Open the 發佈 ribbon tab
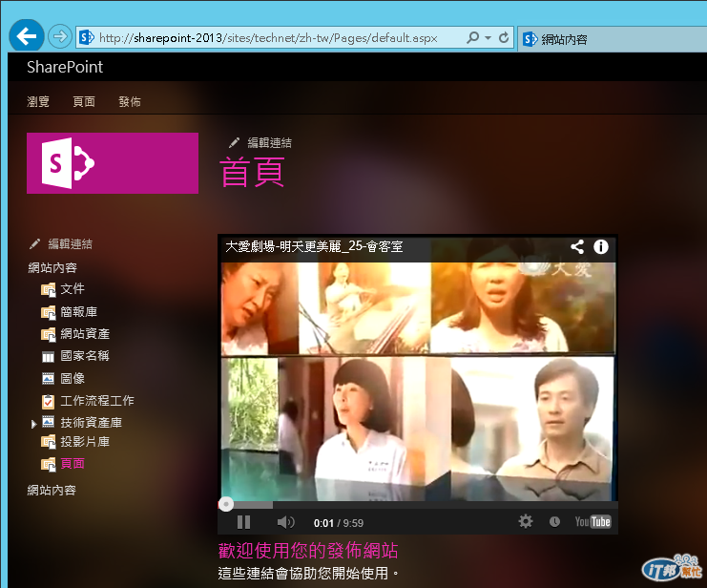 130,101
